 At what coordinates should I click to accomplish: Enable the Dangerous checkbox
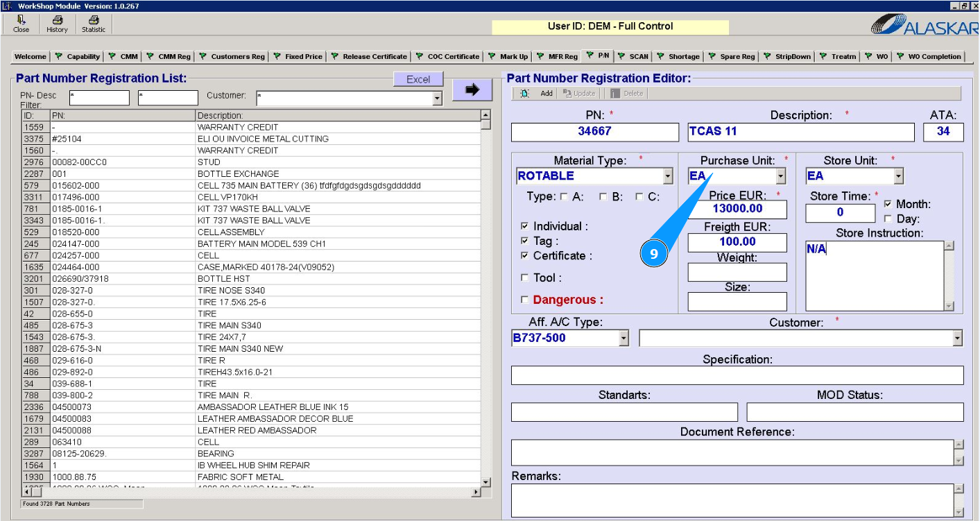tap(524, 300)
